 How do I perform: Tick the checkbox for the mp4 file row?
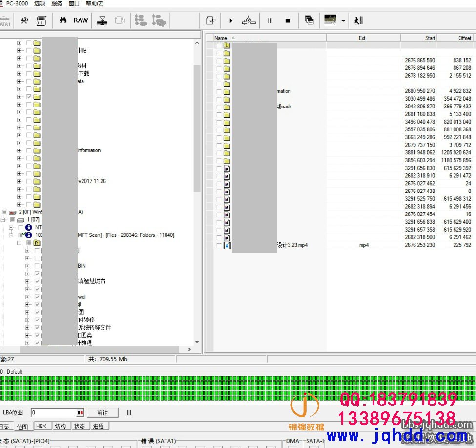coord(219,245)
